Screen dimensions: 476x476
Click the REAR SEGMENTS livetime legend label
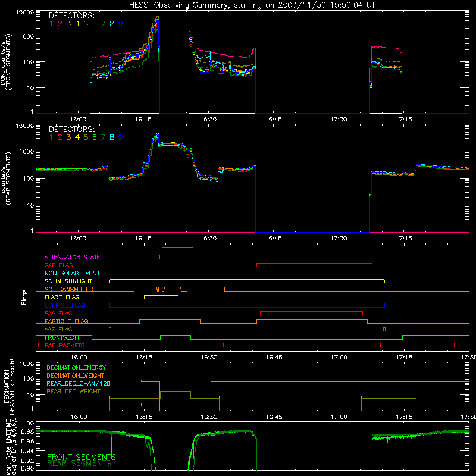coord(79,463)
